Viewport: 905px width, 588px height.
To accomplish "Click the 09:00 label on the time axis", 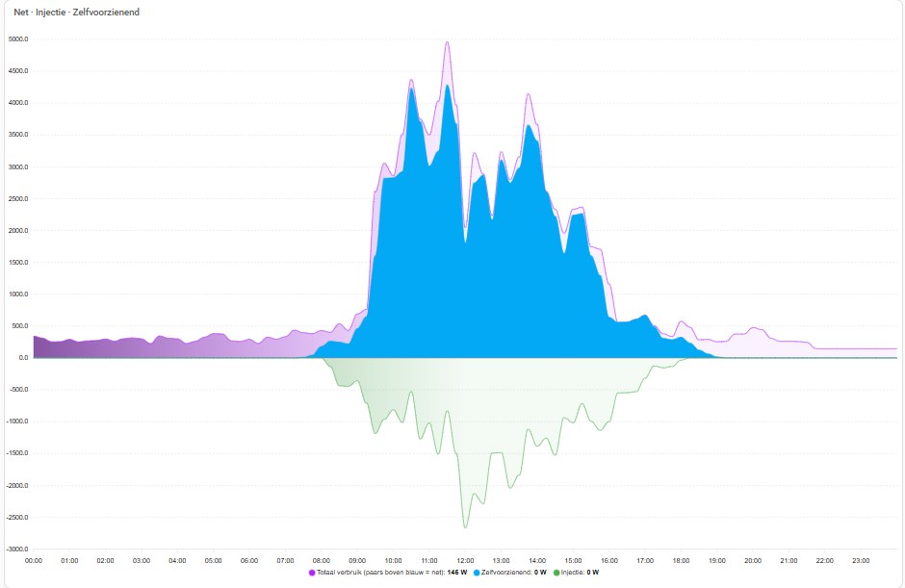I will (x=357, y=561).
